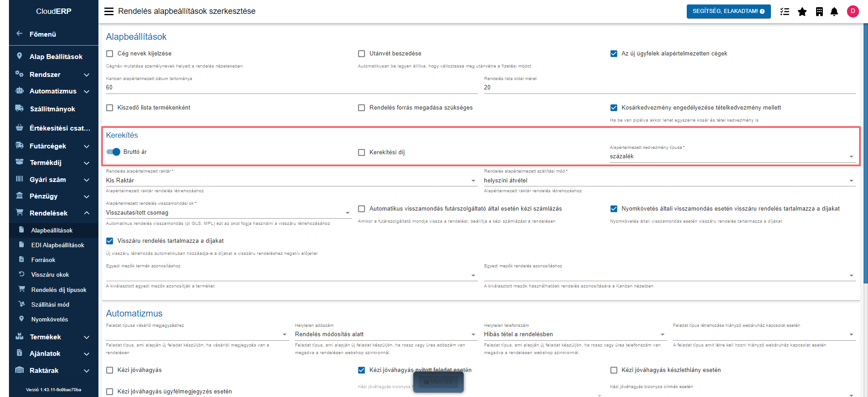Click the Szállítmányok truck icon
The height and width of the screenshot is (397, 868).
point(19,108)
